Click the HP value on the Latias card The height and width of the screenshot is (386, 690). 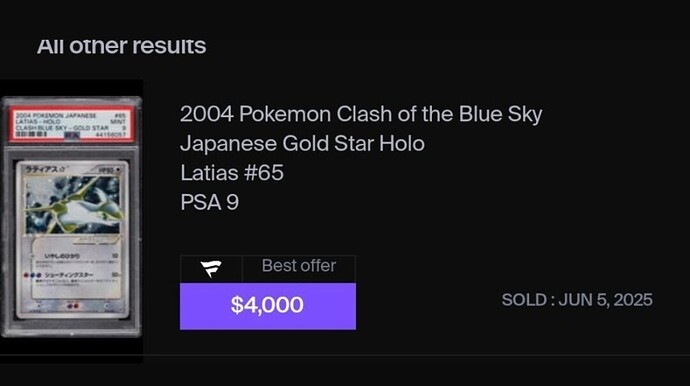(x=108, y=170)
